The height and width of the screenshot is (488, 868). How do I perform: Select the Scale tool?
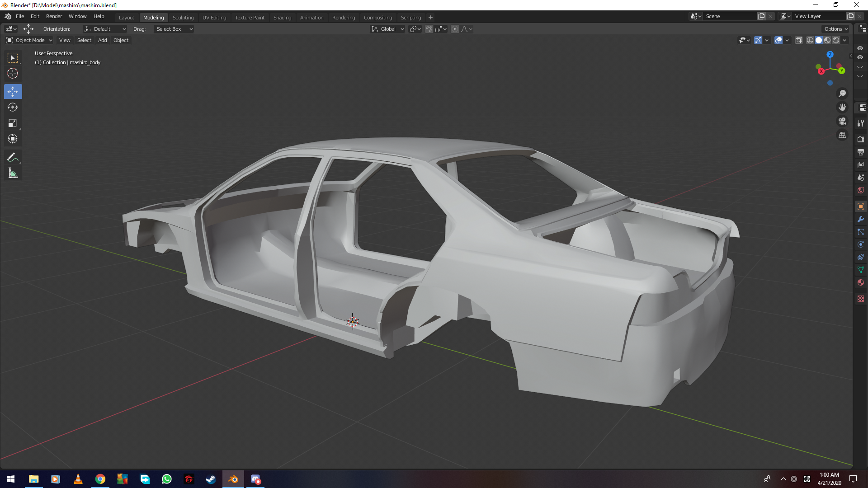(13, 123)
